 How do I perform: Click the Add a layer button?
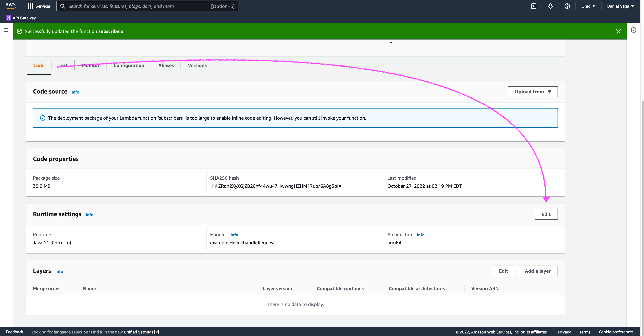(x=538, y=271)
